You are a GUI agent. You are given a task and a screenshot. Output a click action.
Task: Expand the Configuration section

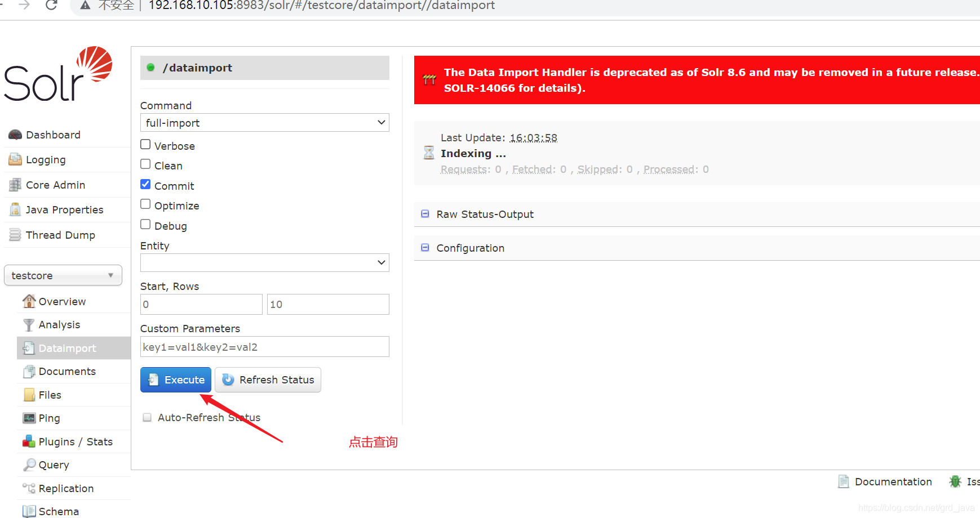(470, 248)
